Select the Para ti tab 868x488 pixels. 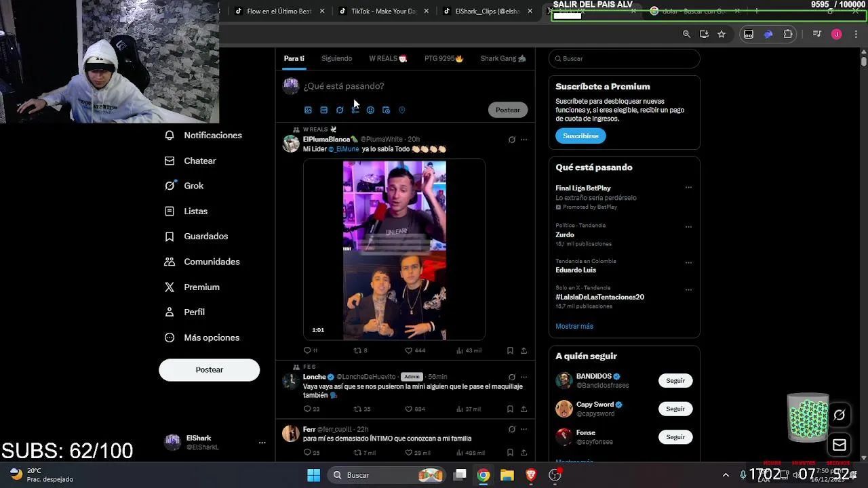pyautogui.click(x=294, y=58)
